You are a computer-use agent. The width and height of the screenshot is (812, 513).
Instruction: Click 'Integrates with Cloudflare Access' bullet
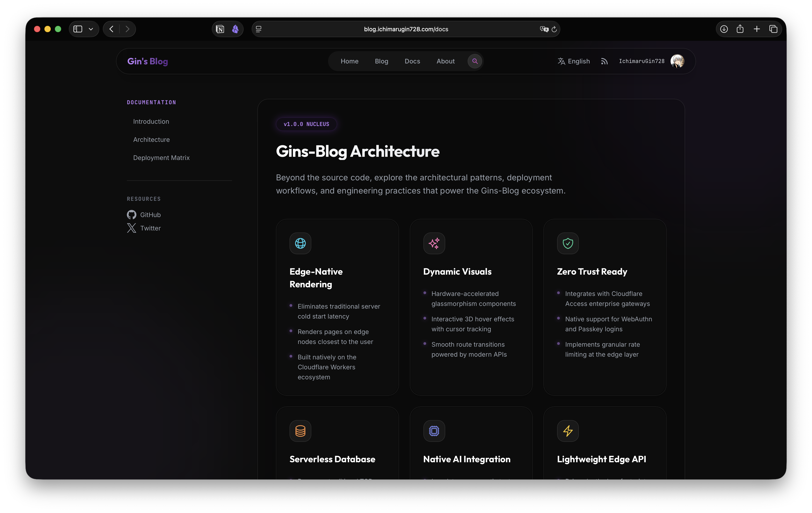607,298
